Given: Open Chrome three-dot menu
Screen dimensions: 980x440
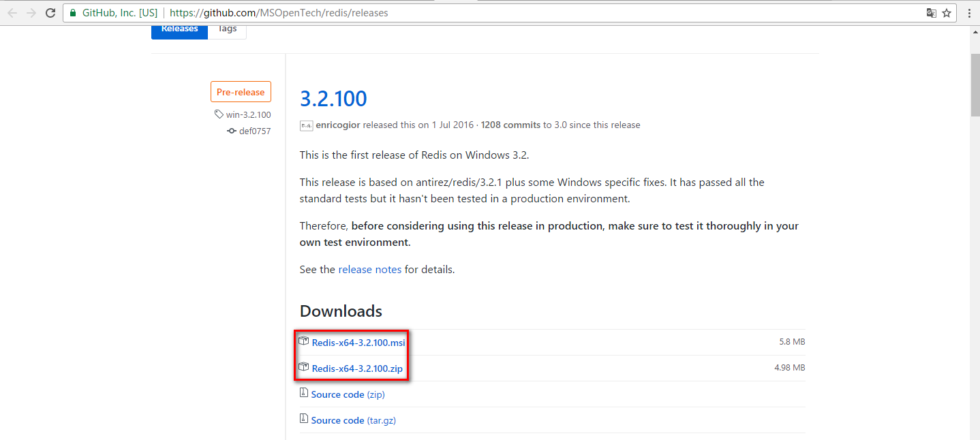Looking at the screenshot, I should [969, 13].
